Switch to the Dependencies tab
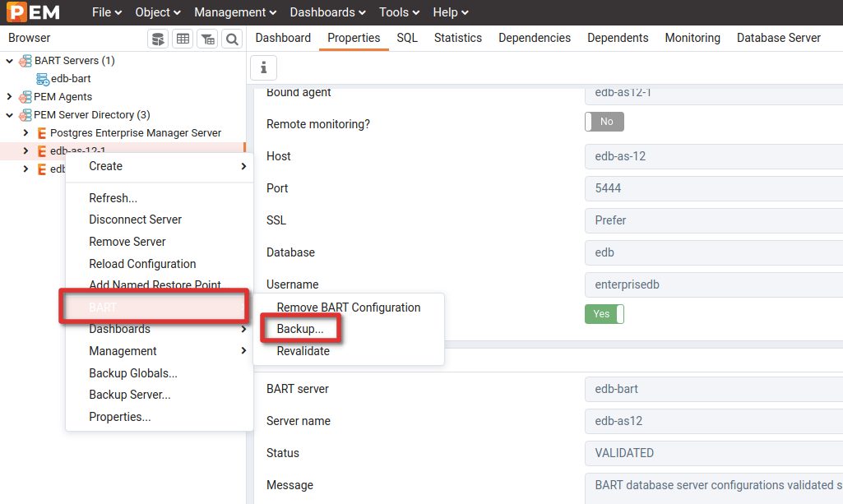 click(x=535, y=38)
